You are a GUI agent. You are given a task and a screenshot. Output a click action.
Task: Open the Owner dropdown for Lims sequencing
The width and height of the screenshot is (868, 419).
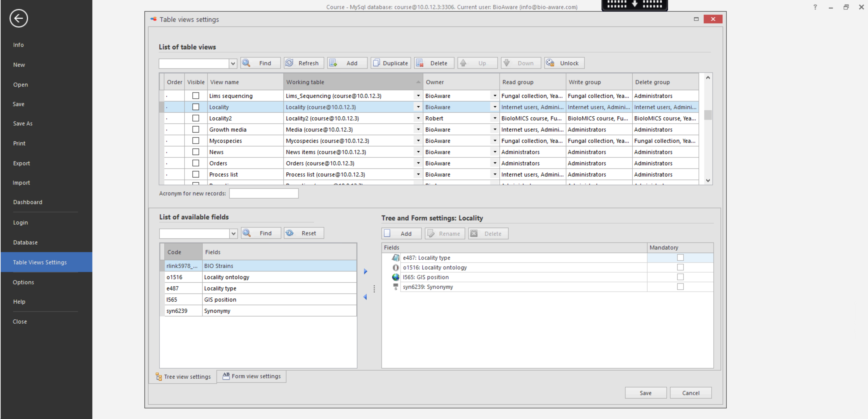pyautogui.click(x=494, y=96)
